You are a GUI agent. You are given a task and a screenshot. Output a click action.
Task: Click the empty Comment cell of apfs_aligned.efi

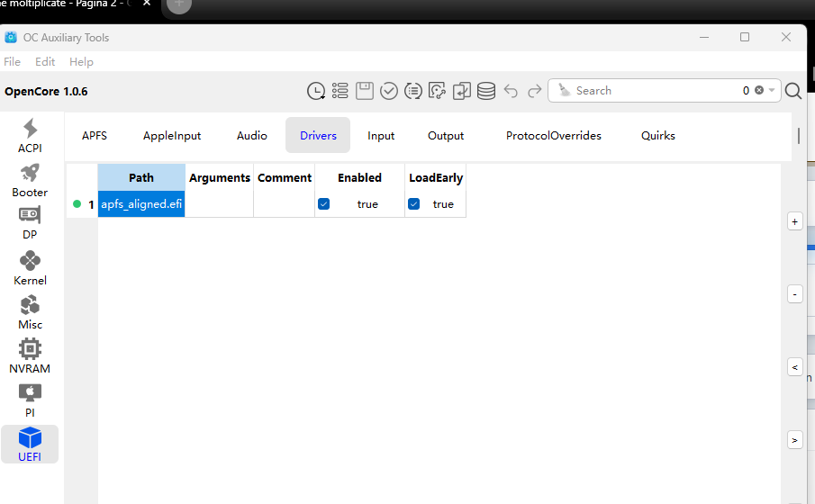pos(285,203)
